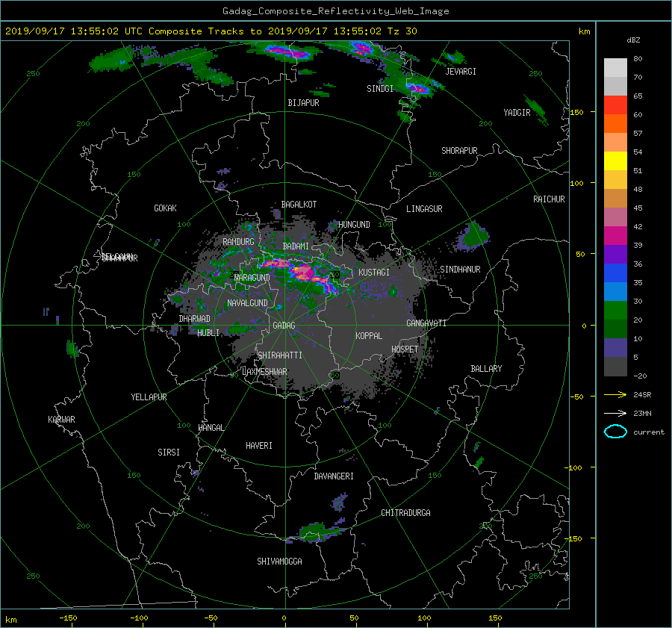Click the red 65 dBZ color swatch

[615, 105]
